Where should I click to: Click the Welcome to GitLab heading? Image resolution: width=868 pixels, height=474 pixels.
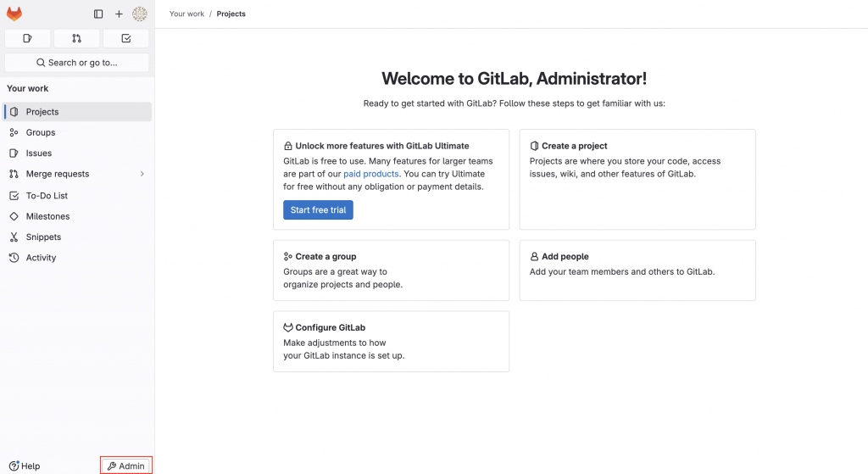coord(515,79)
